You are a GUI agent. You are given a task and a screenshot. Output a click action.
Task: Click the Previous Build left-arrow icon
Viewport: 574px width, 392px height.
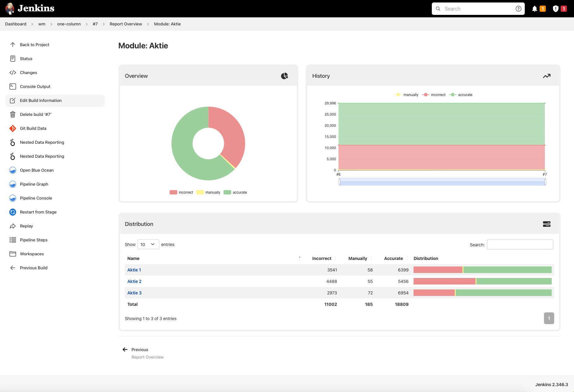pyautogui.click(x=13, y=268)
